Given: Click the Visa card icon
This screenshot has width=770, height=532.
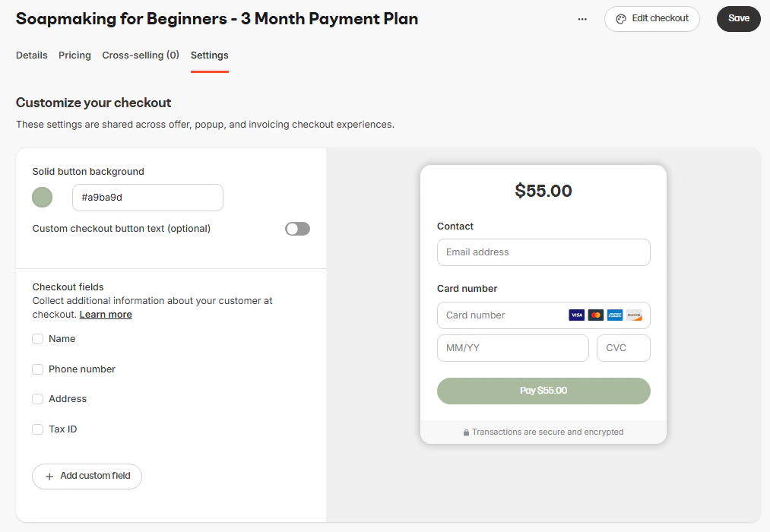Looking at the screenshot, I should (x=576, y=315).
